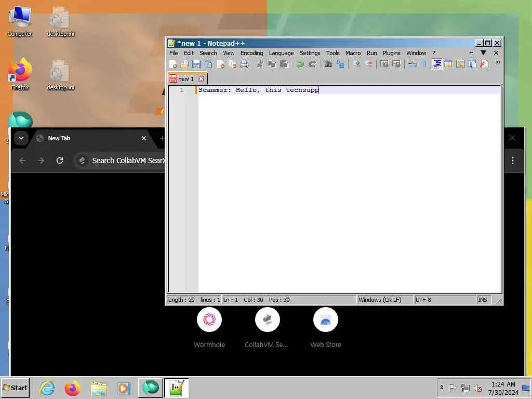The width and height of the screenshot is (532, 399).
Task: Toggle synchronized horizontal scrolling
Action: [x=396, y=64]
